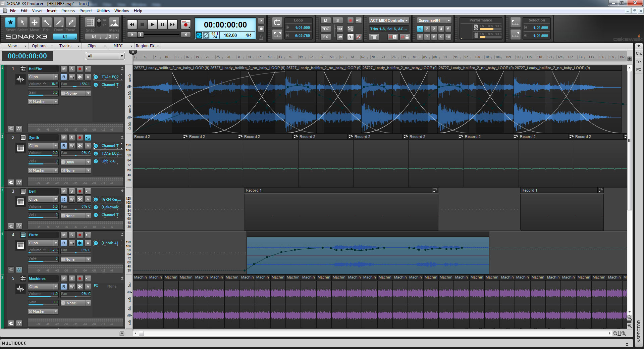Select the Smart tool
Image resolution: width=644 pixels, height=349 pixels.
point(10,22)
